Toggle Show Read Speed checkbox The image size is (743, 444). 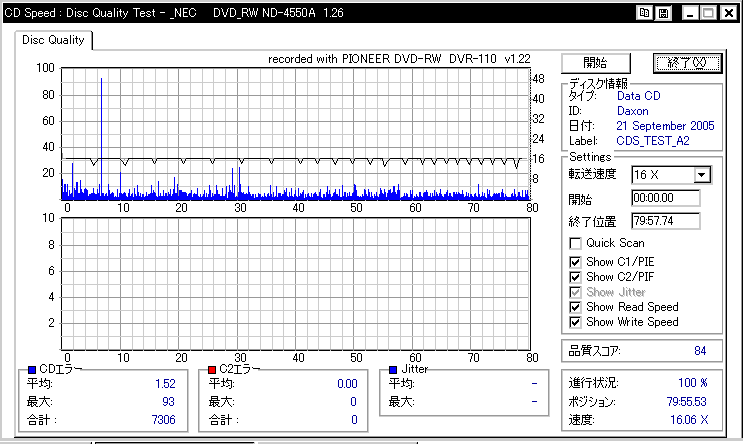[x=575, y=307]
